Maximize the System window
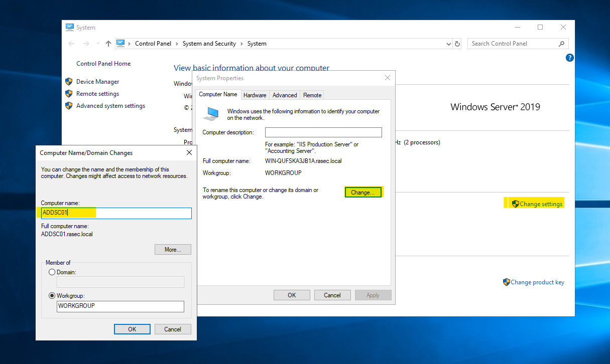The image size is (610, 364). click(x=540, y=27)
